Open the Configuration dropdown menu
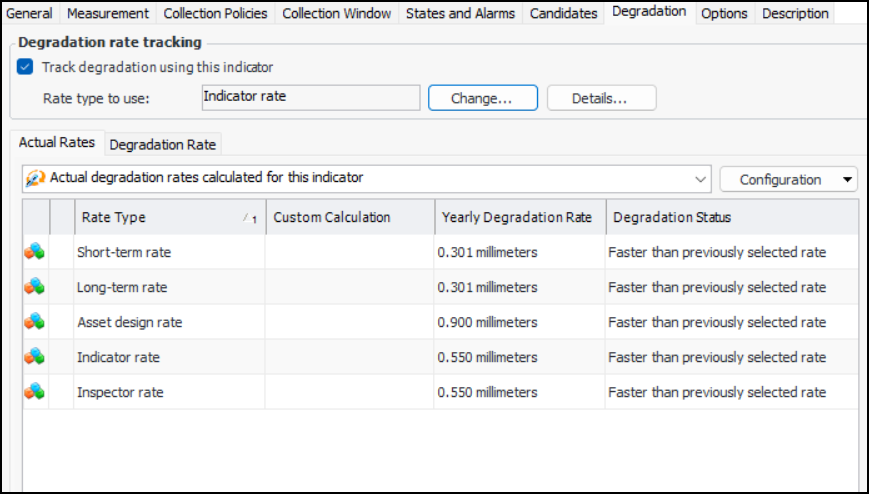The width and height of the screenshot is (869, 494). 788,180
